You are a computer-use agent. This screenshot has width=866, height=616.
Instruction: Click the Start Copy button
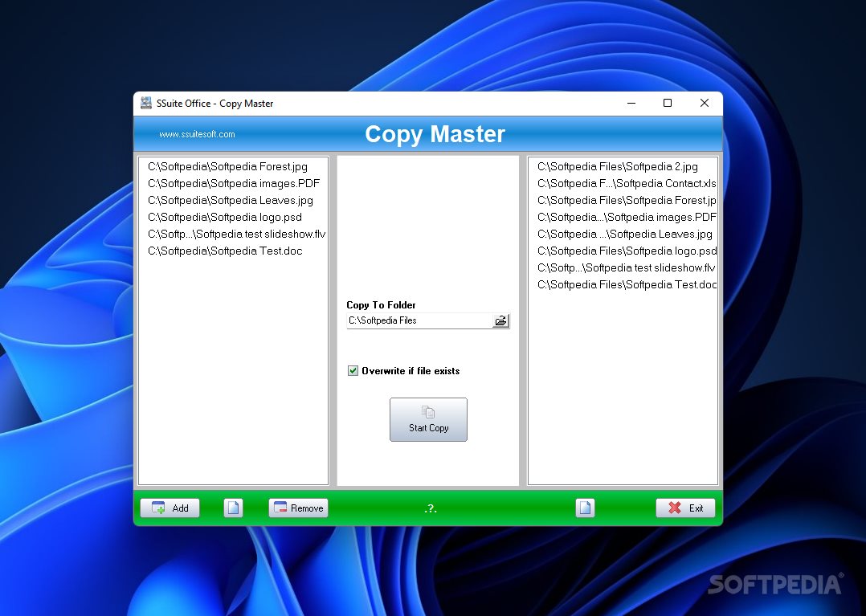tap(428, 419)
